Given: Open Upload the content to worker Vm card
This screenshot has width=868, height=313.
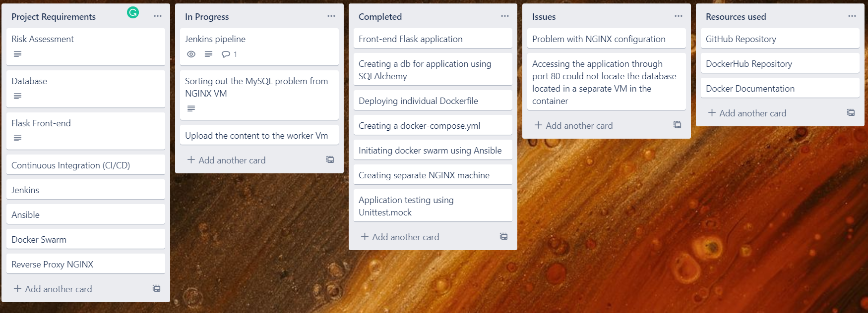Looking at the screenshot, I should [259, 135].
